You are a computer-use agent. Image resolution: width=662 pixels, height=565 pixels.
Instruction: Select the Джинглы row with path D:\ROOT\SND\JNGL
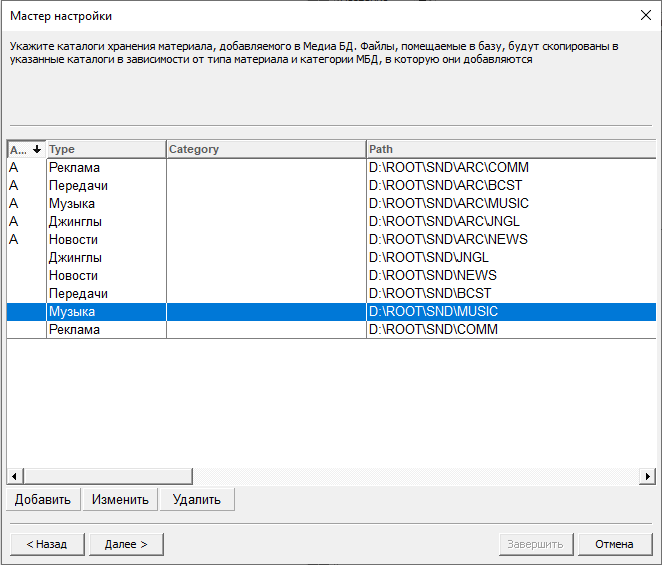428,258
